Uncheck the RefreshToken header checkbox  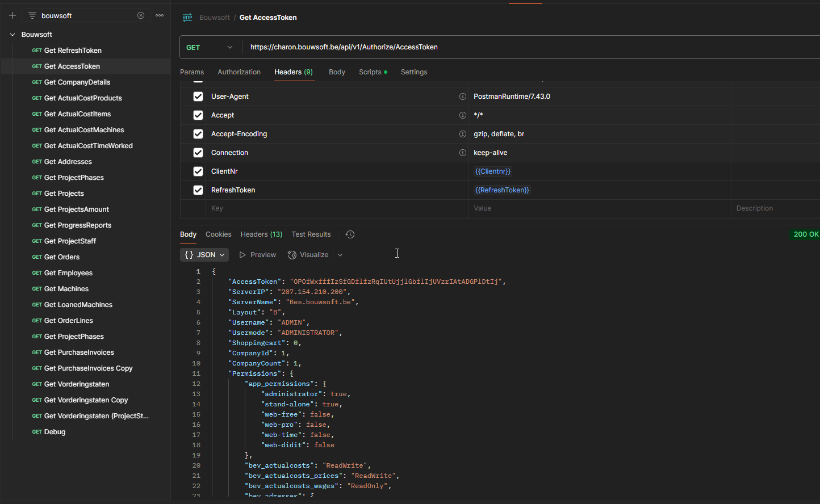click(x=198, y=190)
